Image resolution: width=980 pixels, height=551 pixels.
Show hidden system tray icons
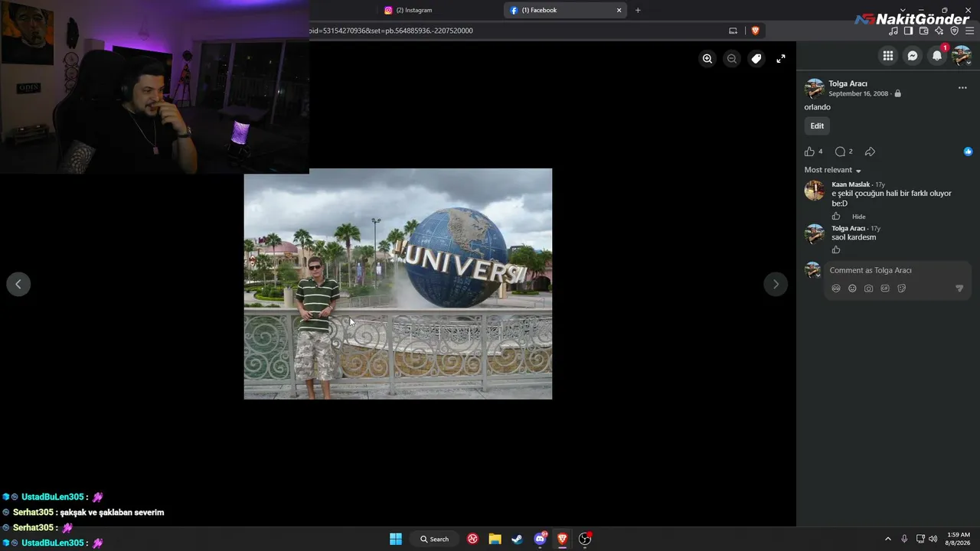(x=888, y=539)
